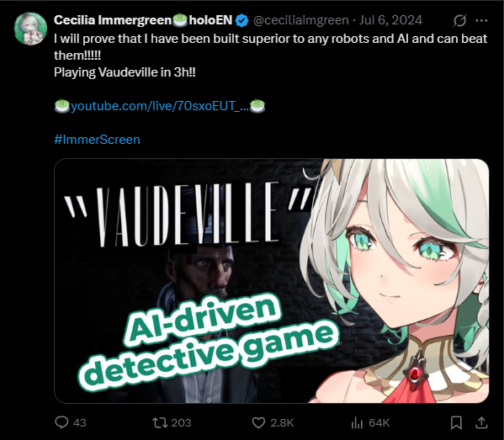504x440 pixels.
Task: Open view analytics bar chart icon
Action: 357,422
